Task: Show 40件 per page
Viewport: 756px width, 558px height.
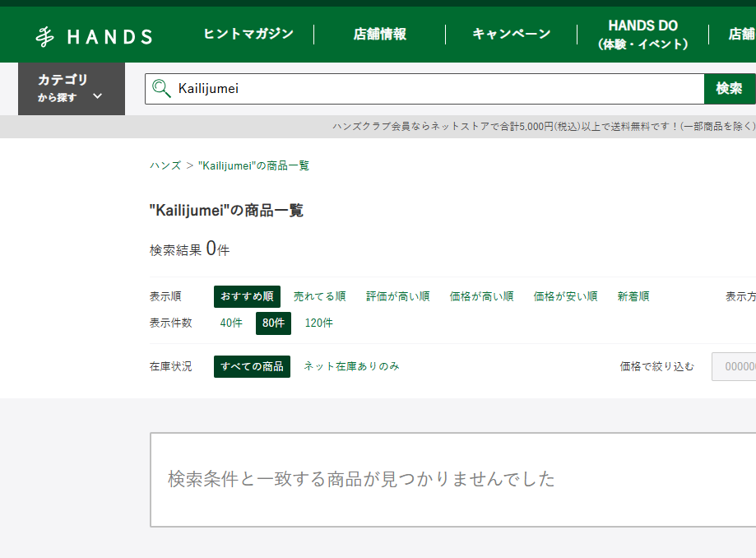Action: point(231,323)
